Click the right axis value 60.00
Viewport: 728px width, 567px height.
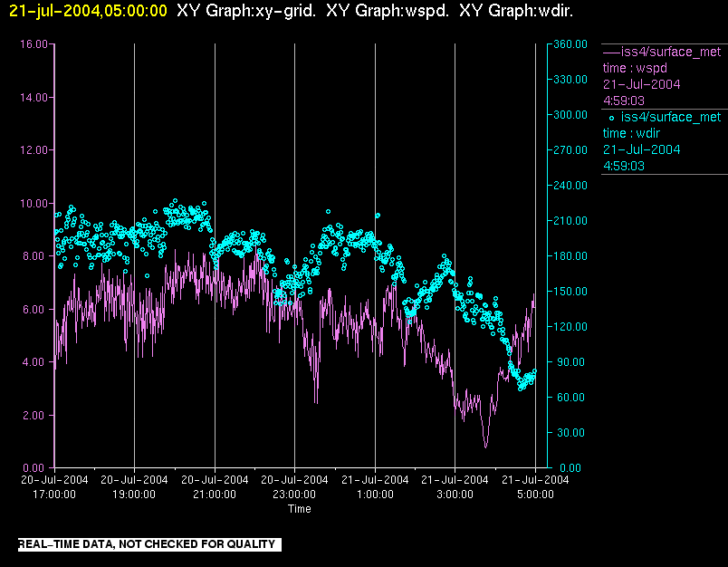click(571, 397)
